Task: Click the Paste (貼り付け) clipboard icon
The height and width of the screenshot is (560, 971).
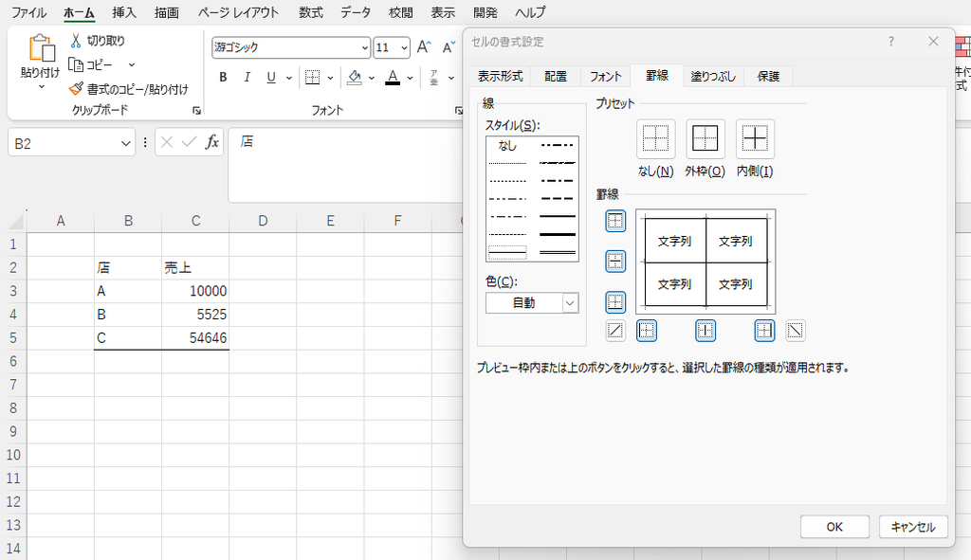Action: coord(41,48)
